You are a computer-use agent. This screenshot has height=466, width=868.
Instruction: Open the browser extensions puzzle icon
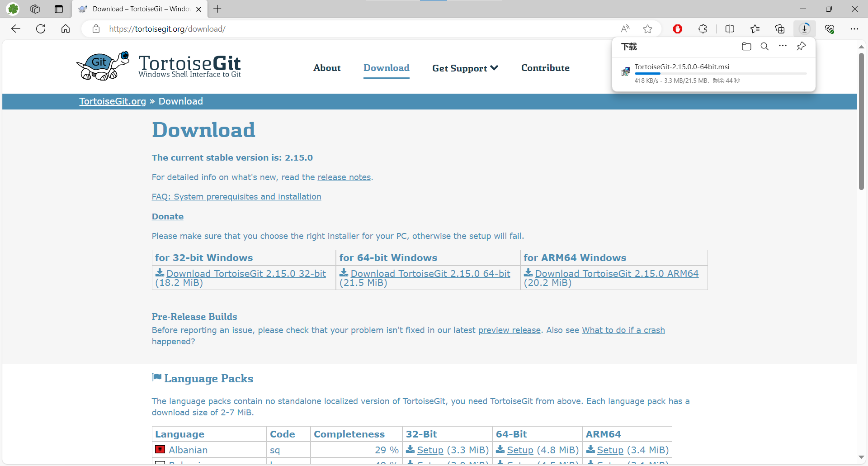[x=703, y=29]
